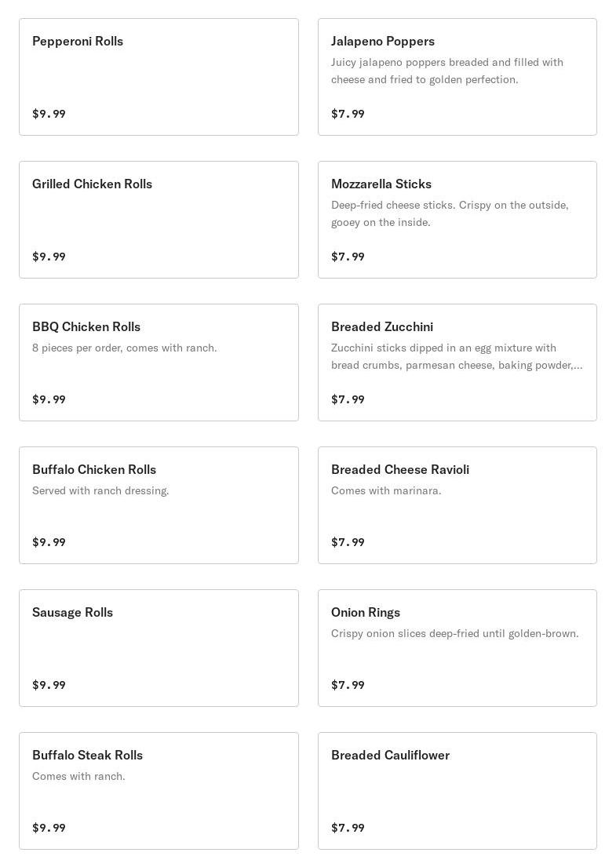Select the Buffalo Steak Rolls item

pyautogui.click(x=159, y=791)
